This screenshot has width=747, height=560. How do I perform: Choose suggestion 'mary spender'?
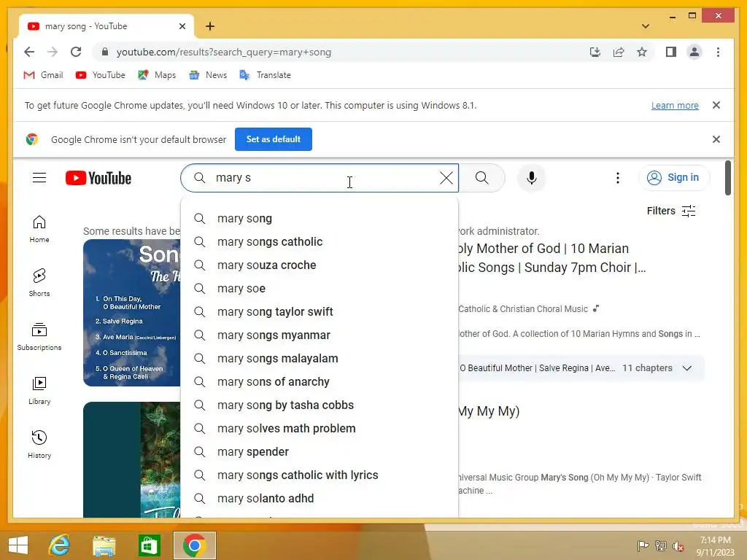320,451
